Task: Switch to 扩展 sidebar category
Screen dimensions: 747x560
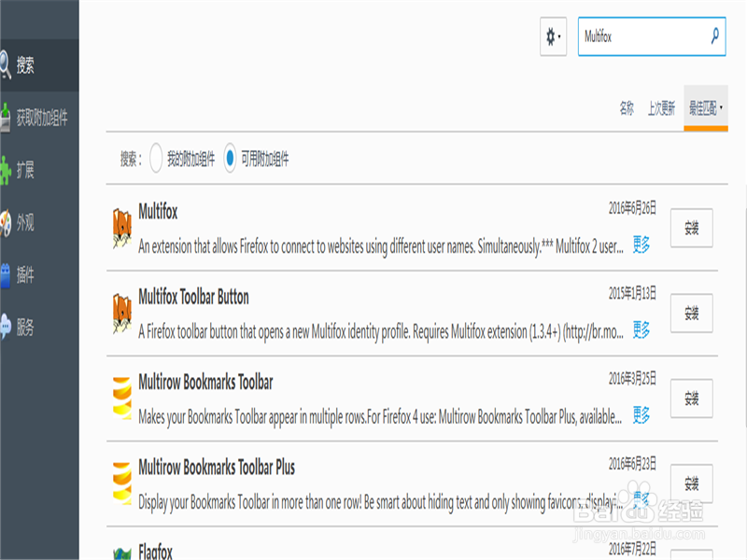Action: (39, 170)
